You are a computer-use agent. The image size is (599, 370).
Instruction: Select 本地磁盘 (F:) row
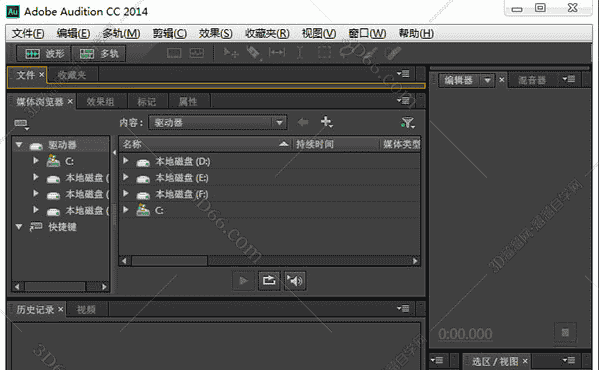[270, 194]
